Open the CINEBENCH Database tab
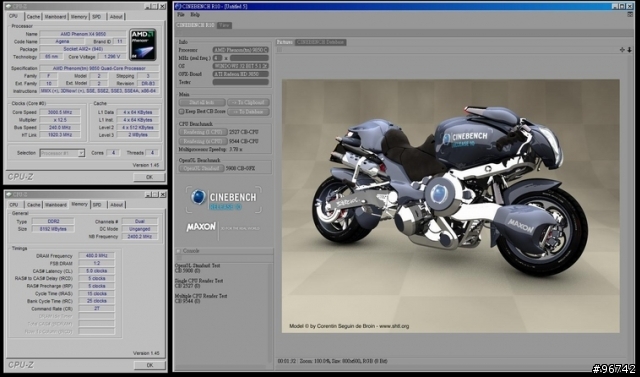The height and width of the screenshot is (377, 640). pyautogui.click(x=320, y=42)
